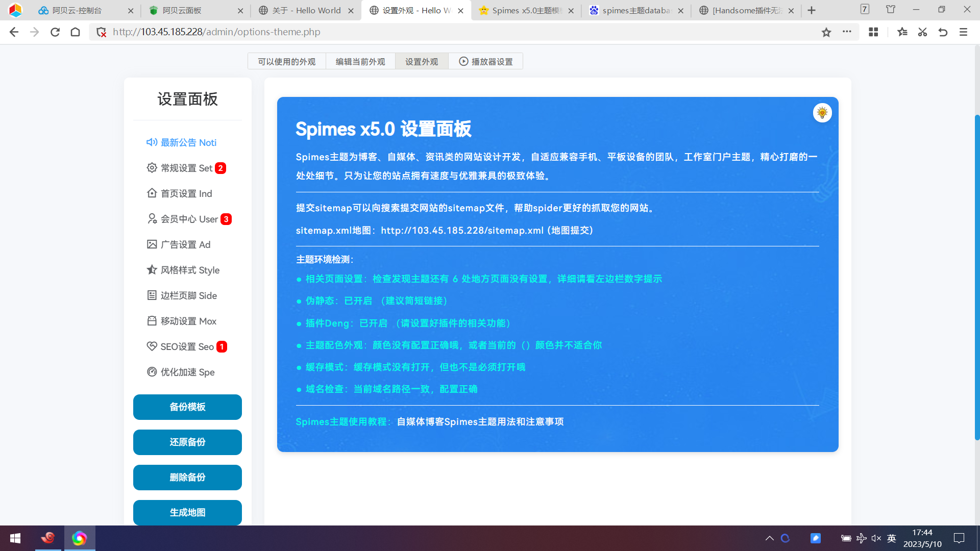
Task: Open Windows Start menu
Action: click(x=15, y=538)
